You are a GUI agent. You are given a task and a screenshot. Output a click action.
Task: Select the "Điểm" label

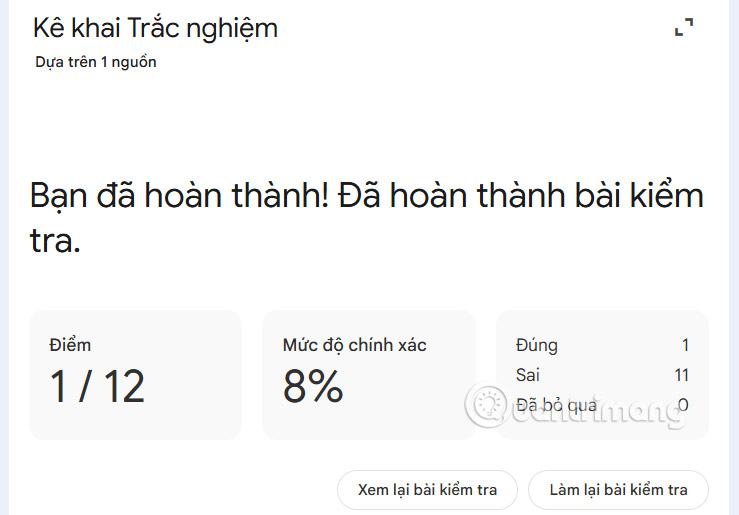70,345
